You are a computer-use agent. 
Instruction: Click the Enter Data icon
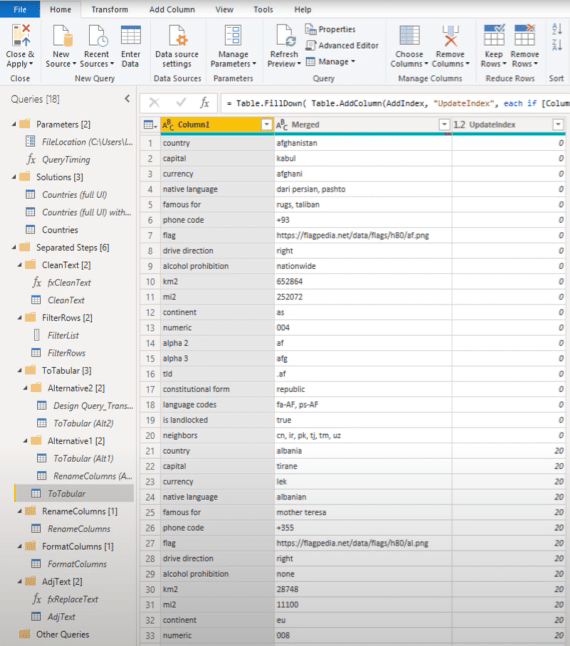pos(131,36)
